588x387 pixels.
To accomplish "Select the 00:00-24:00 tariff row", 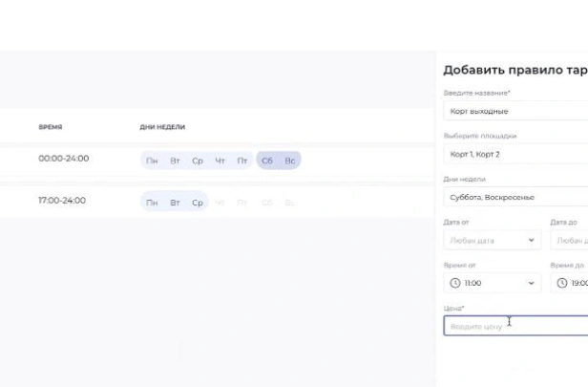I will (64, 159).
